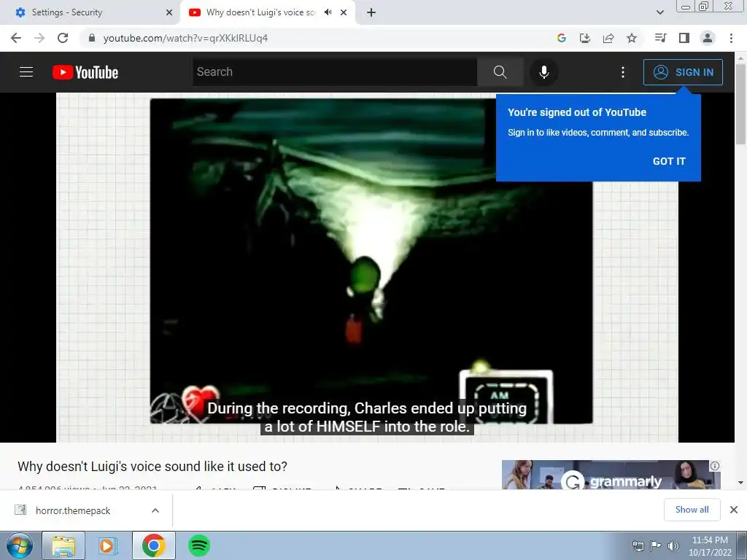Click the network tray icon

click(638, 545)
